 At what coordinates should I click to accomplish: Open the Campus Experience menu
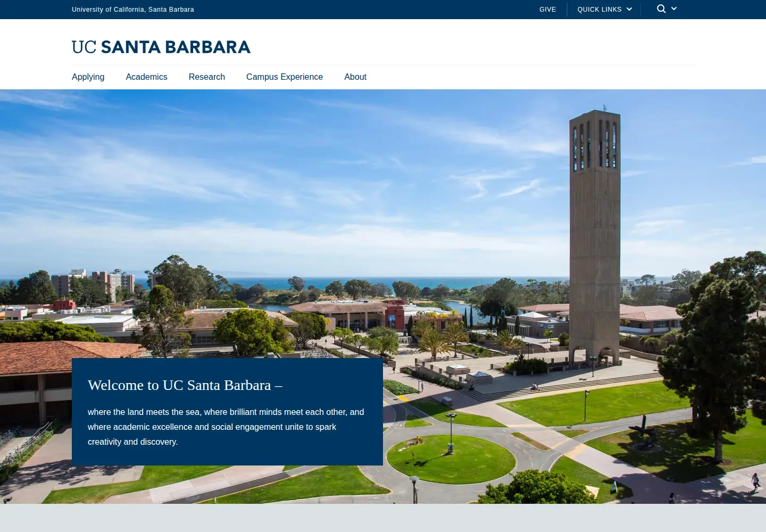point(285,77)
